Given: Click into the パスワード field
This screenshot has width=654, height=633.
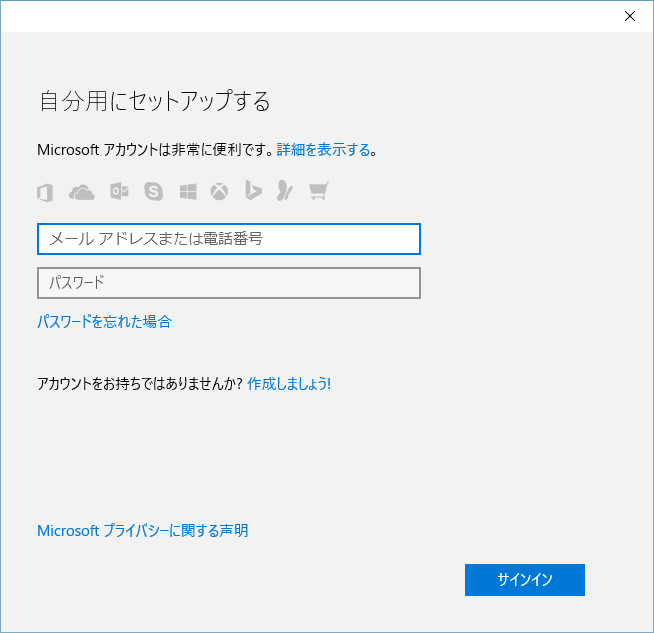Looking at the screenshot, I should pos(228,283).
